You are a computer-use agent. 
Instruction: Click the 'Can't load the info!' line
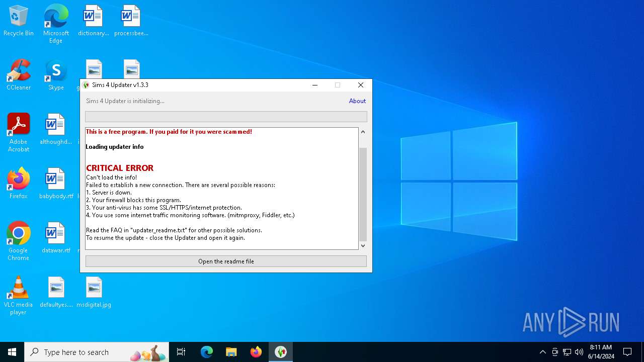pyautogui.click(x=111, y=177)
